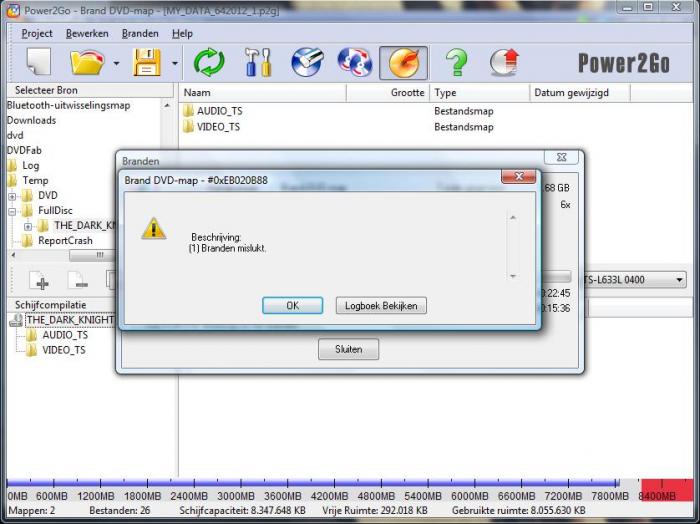Click the blue disc capacity usage bar
700x524 pixels.
(x=312, y=482)
